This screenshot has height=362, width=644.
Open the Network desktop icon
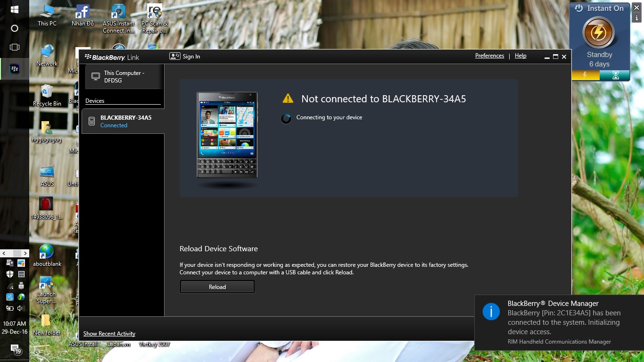[47, 56]
